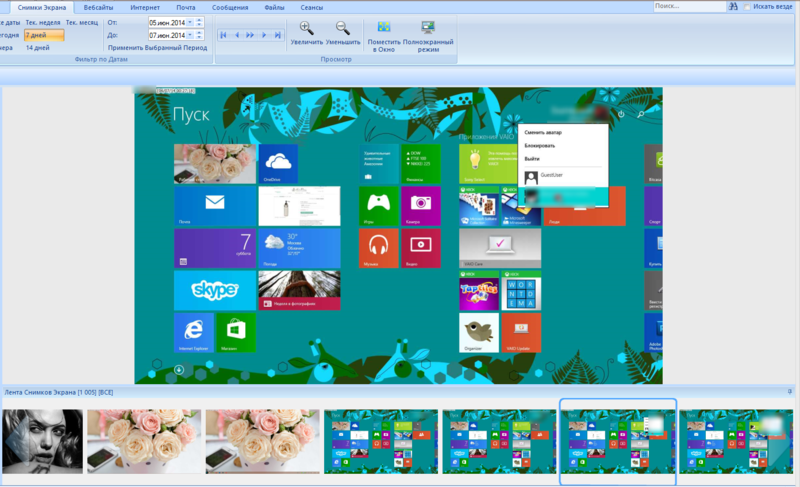Click the От date field 05.июн.2014
800x487 pixels.
coord(167,22)
